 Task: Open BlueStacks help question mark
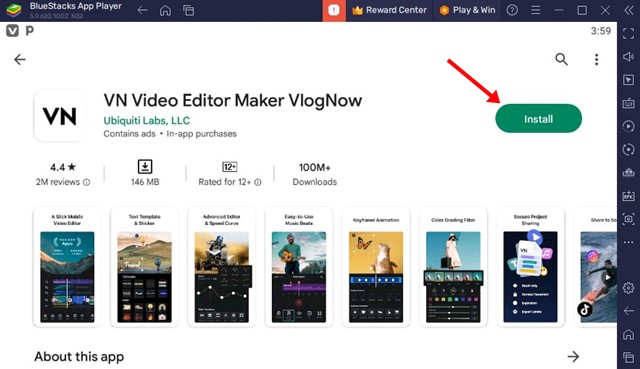coord(512,10)
